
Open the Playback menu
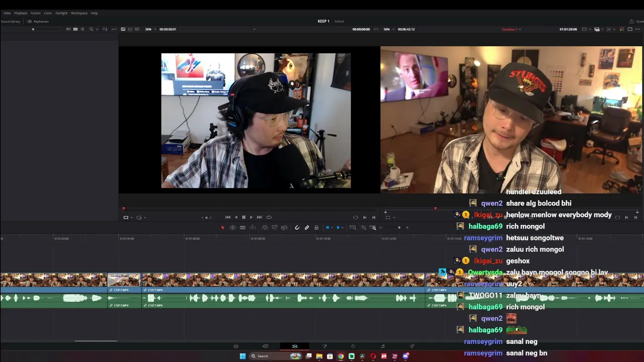click(x=21, y=13)
